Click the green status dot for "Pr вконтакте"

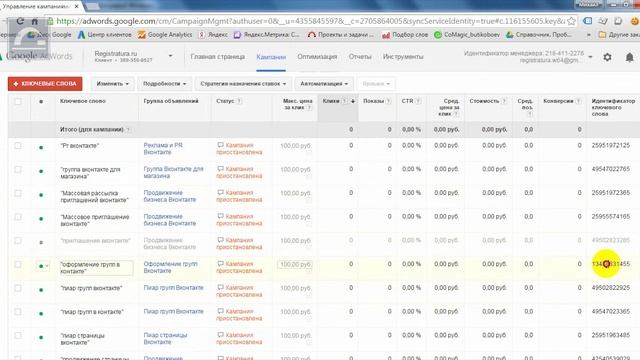41,147
